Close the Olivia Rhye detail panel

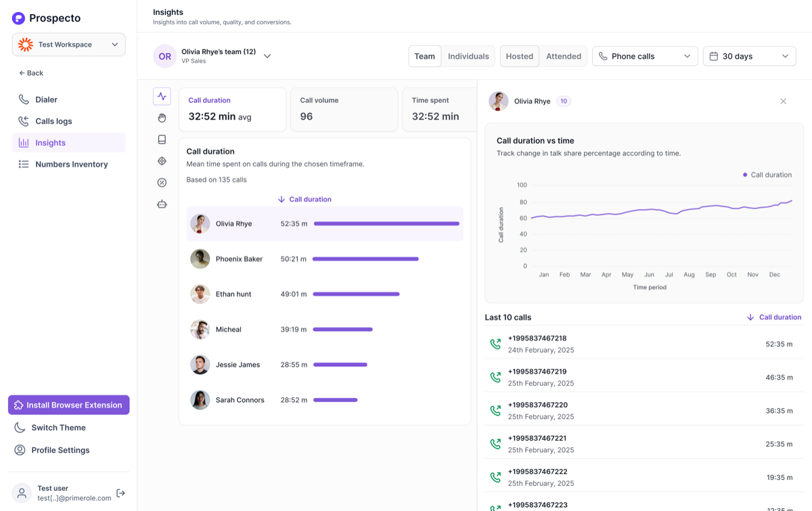783,102
